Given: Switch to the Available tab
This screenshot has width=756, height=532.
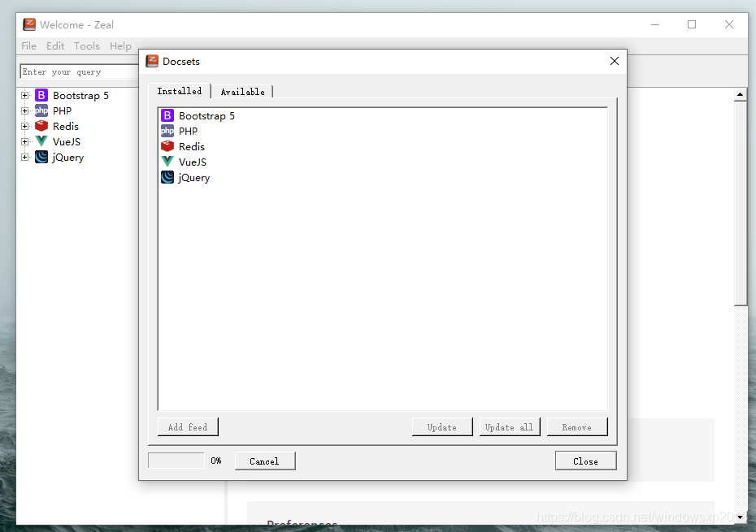Looking at the screenshot, I should click(242, 92).
